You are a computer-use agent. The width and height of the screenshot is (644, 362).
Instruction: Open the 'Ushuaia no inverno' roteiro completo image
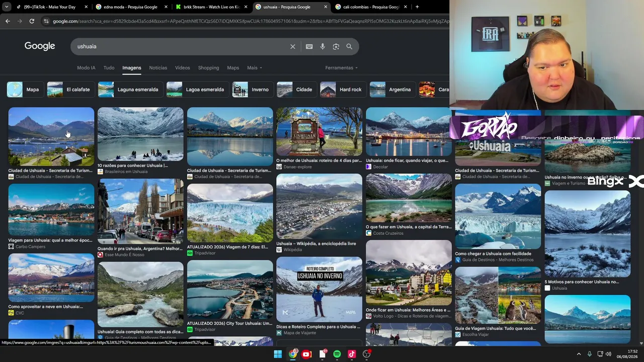pos(319,290)
